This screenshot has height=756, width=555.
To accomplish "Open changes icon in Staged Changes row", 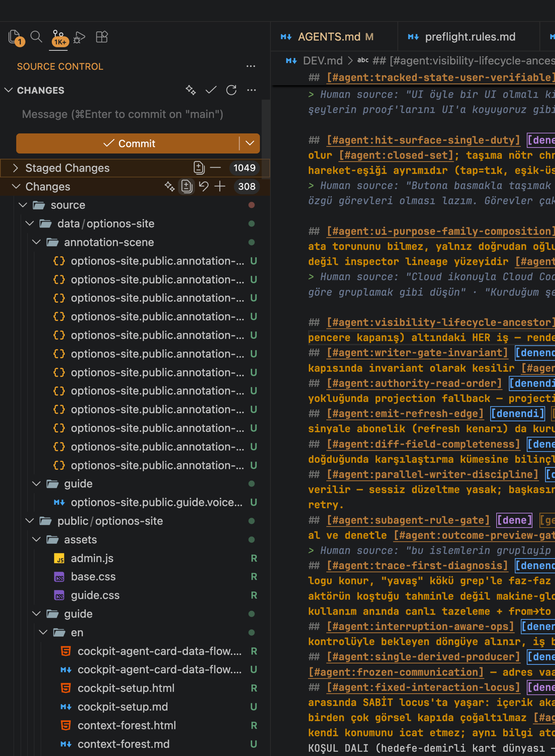I will tap(199, 168).
